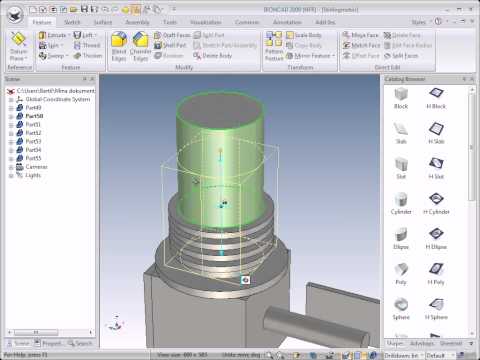Click the New document icon in quick access toolbar
Screen dimensions: 480x360
pyautogui.click(x=33, y=9)
